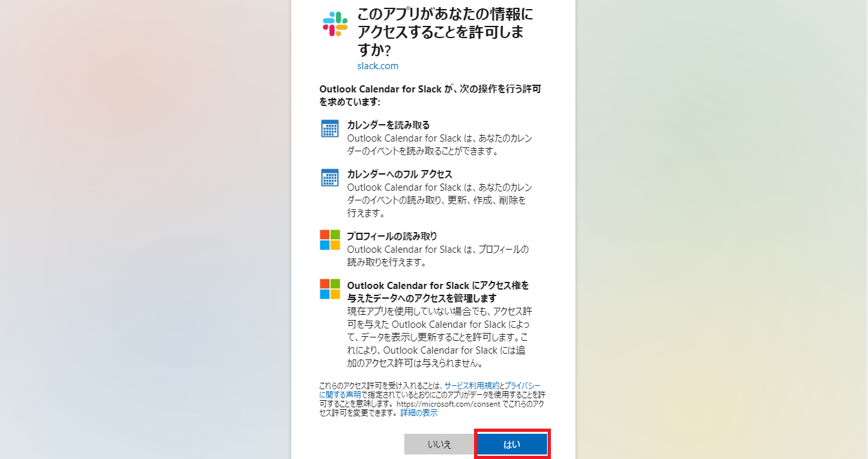Screen dimensions: 868x459
Task: Click the Slack logo icon
Action: click(x=335, y=24)
